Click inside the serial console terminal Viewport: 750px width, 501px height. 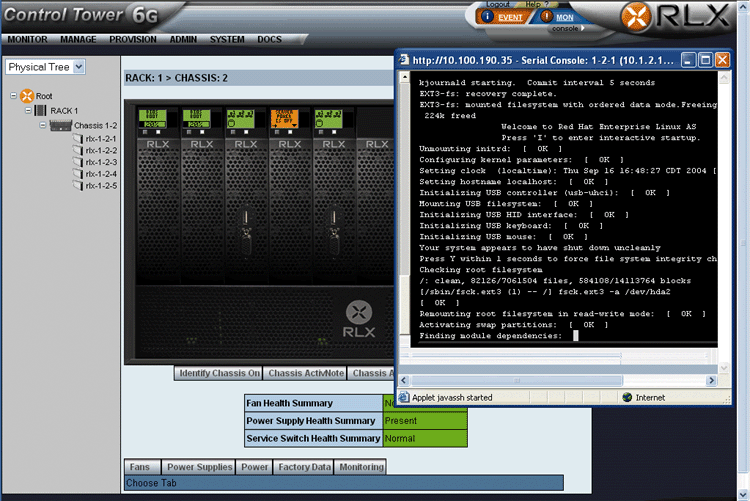click(x=563, y=209)
